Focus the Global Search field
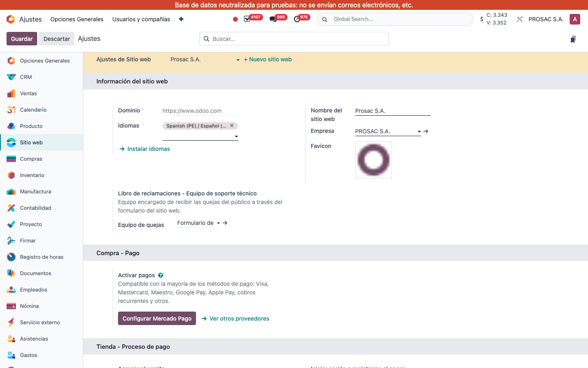This screenshot has width=588, height=368. [x=395, y=19]
